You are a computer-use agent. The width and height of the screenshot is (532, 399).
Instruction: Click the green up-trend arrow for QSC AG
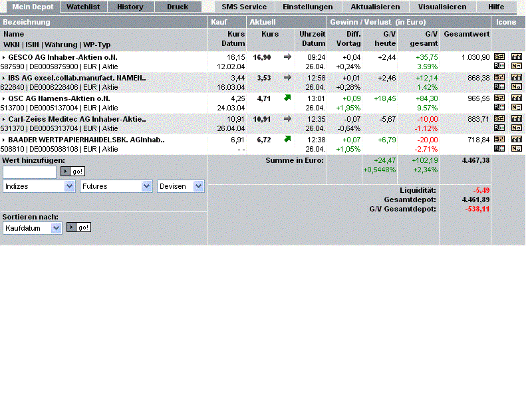[x=287, y=98]
